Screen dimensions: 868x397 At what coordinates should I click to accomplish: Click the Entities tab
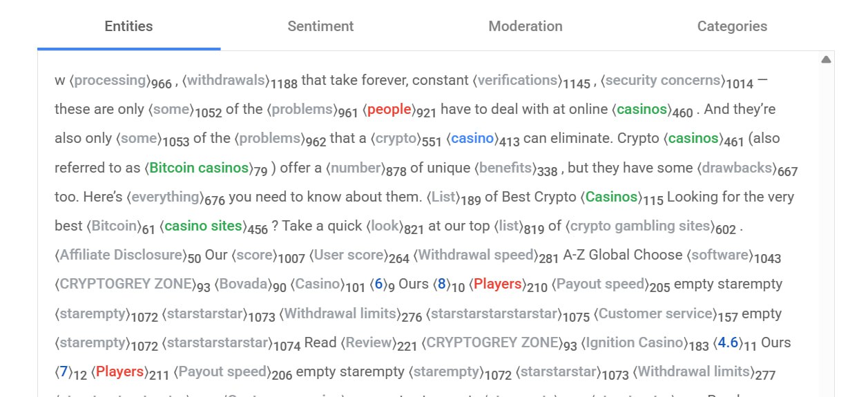pyautogui.click(x=128, y=26)
